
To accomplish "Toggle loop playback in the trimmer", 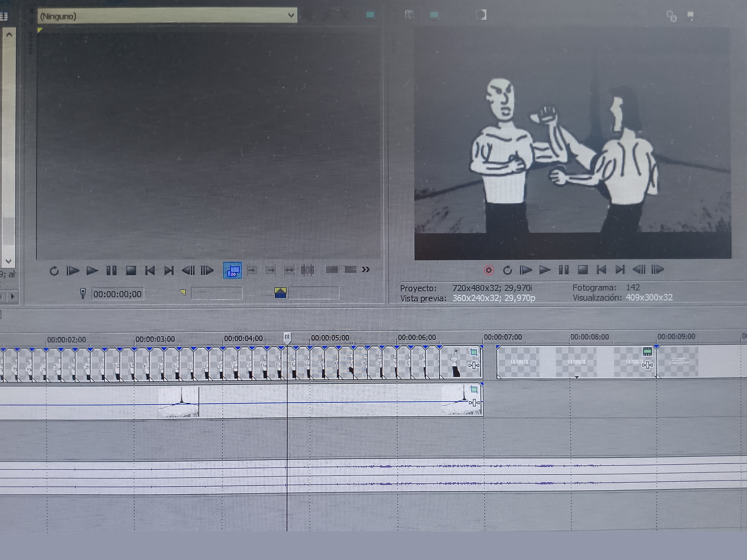I will [x=54, y=271].
